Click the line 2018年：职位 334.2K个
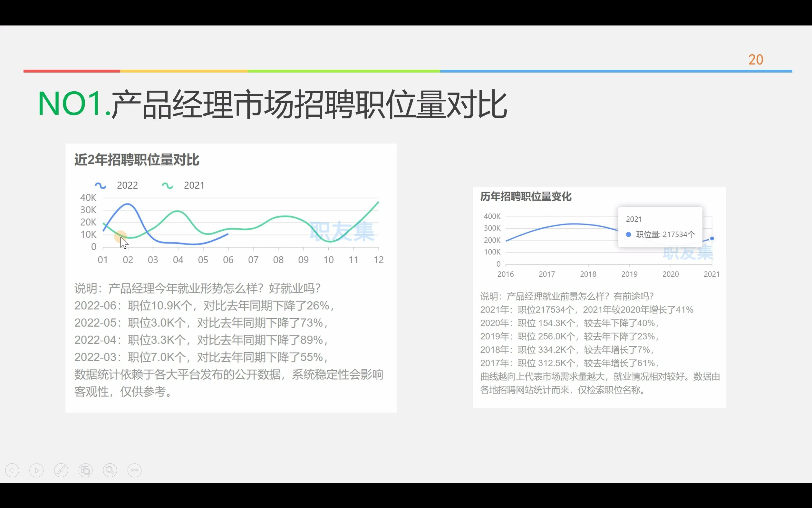 coord(567,350)
